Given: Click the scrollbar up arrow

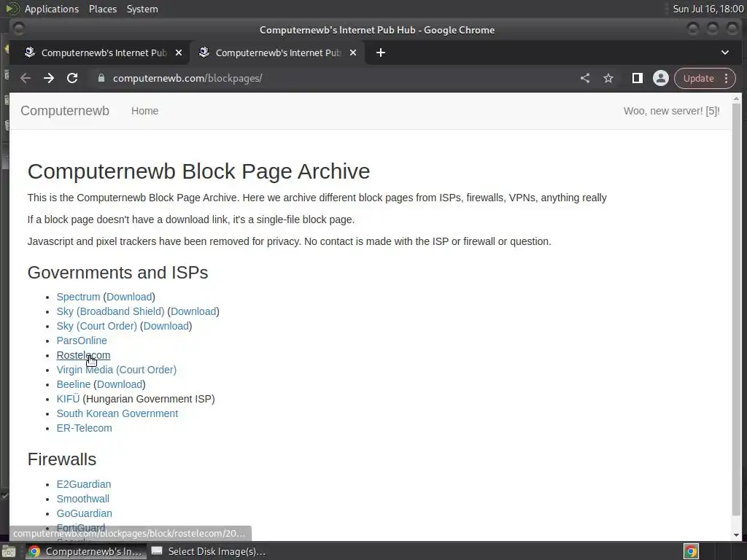Looking at the screenshot, I should (x=737, y=98).
